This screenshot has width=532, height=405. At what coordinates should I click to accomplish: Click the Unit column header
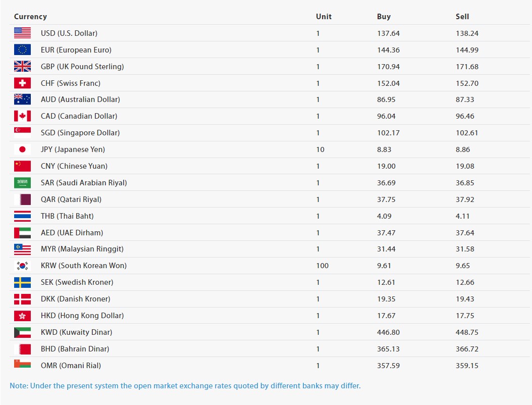324,17
